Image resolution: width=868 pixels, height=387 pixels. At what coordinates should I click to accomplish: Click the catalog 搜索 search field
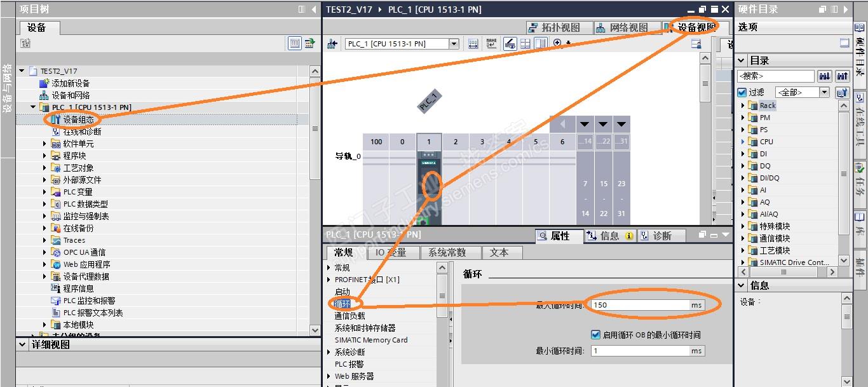(x=776, y=76)
